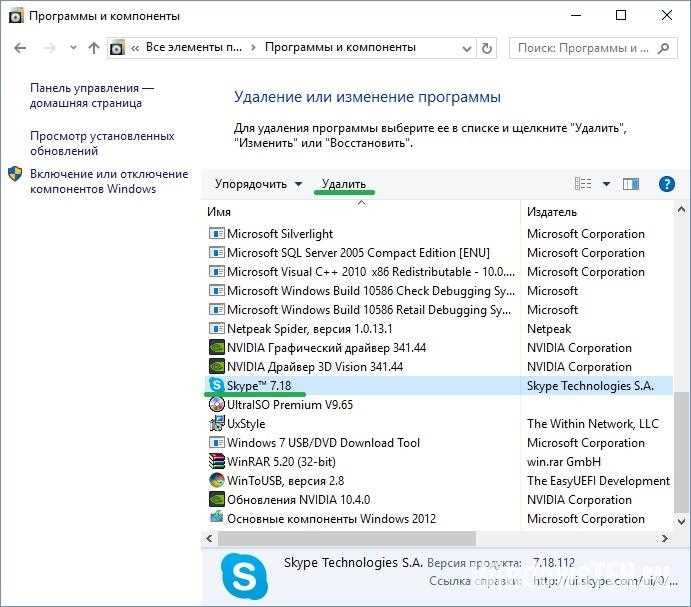Open Control Panel home page link
This screenshot has width=691, height=607.
click(92, 95)
